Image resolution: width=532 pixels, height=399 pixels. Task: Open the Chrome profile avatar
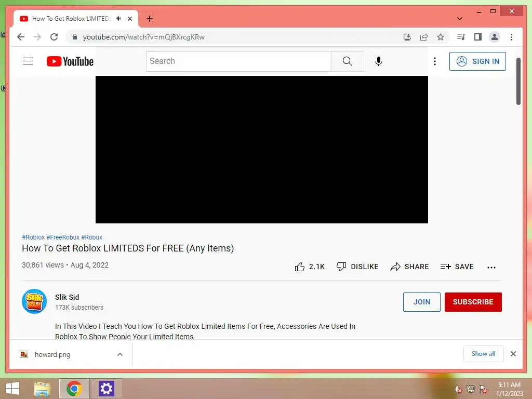[x=495, y=37]
